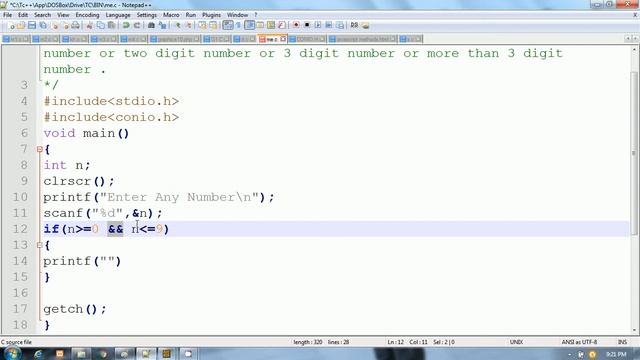Viewport: 640px width, 360px height.
Task: Click the Run macro multiple times icon
Action: coord(329,25)
